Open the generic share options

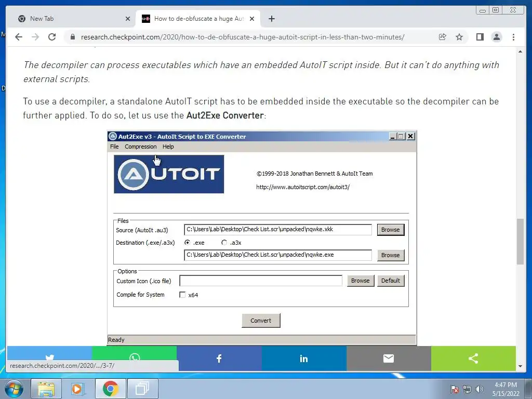(473, 358)
